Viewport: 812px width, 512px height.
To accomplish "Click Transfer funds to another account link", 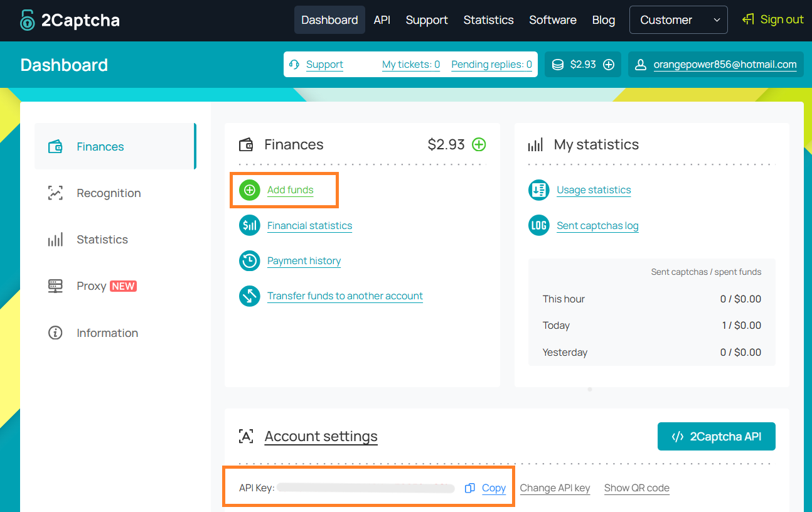I will 345,296.
